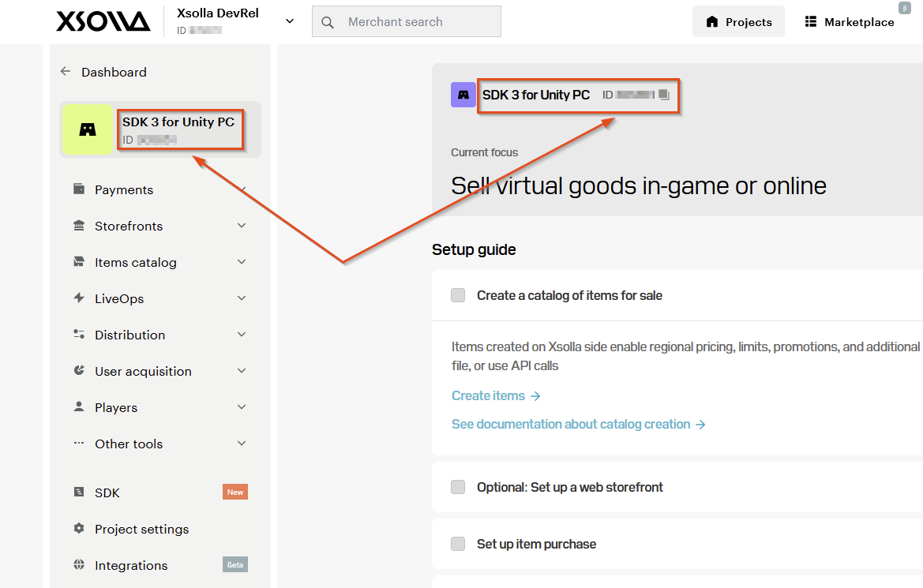Screen dimensions: 923x588
Task: Click the 'New' badge beside SDK
Action: tap(235, 492)
